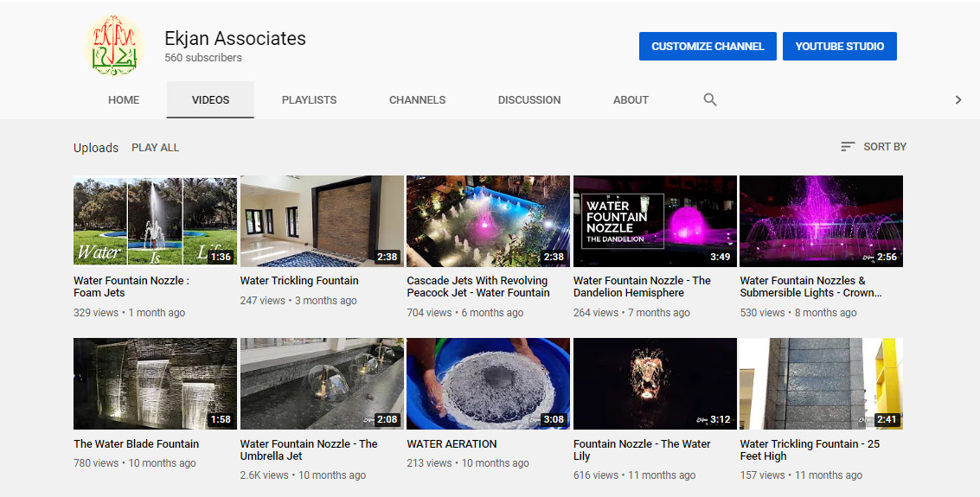980x497 pixels.
Task: Open the Discussion tab
Action: click(x=529, y=100)
